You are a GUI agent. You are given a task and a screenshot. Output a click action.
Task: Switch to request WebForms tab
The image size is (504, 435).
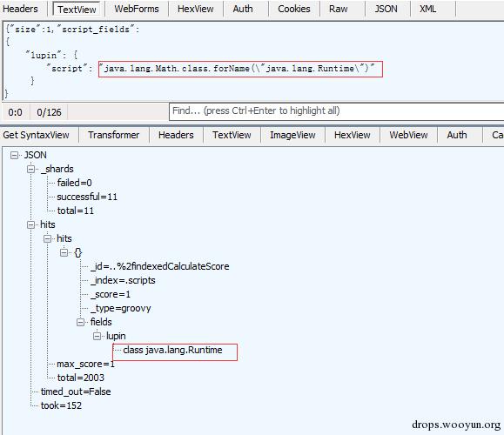tap(137, 9)
